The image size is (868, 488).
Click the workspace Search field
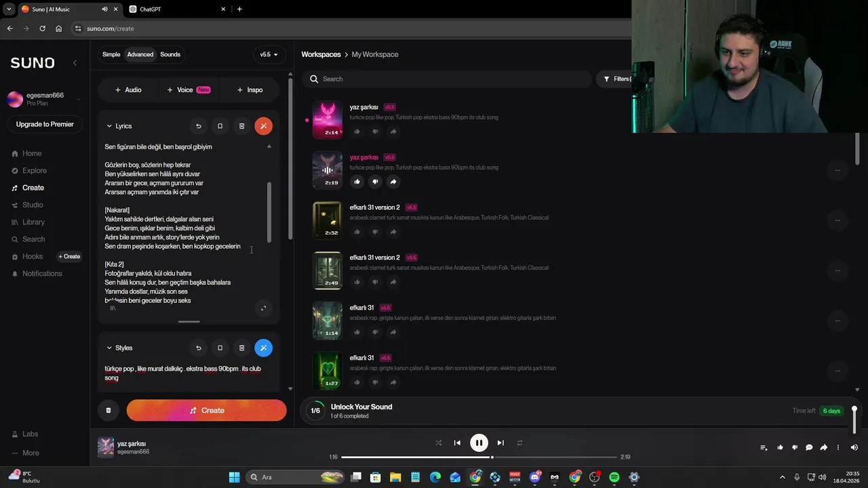click(448, 79)
